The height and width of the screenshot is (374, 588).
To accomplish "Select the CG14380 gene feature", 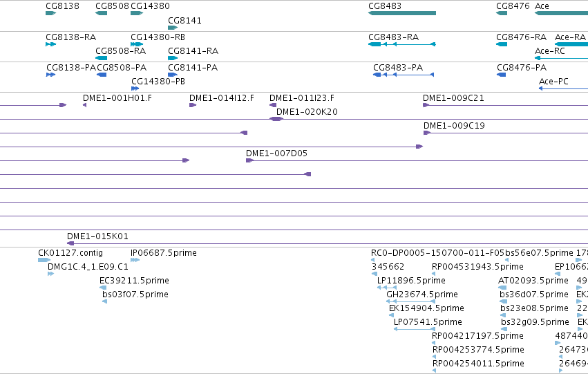I will [137, 13].
